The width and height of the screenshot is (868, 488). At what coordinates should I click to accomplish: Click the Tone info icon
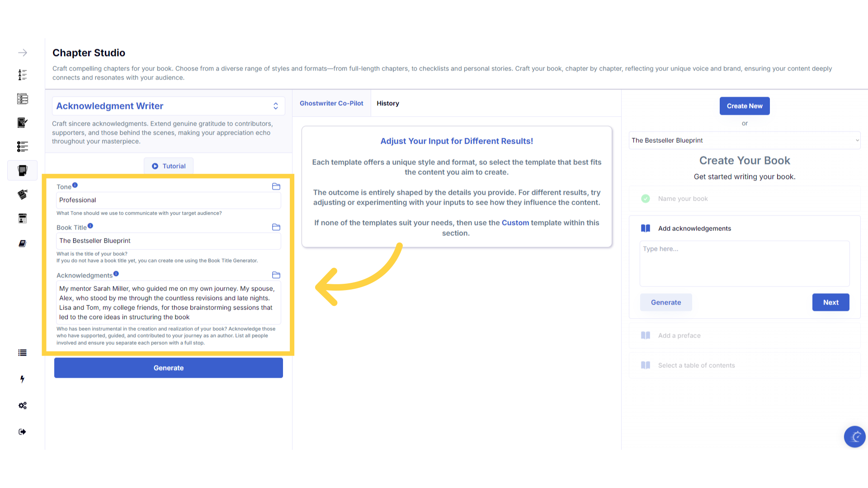point(75,185)
